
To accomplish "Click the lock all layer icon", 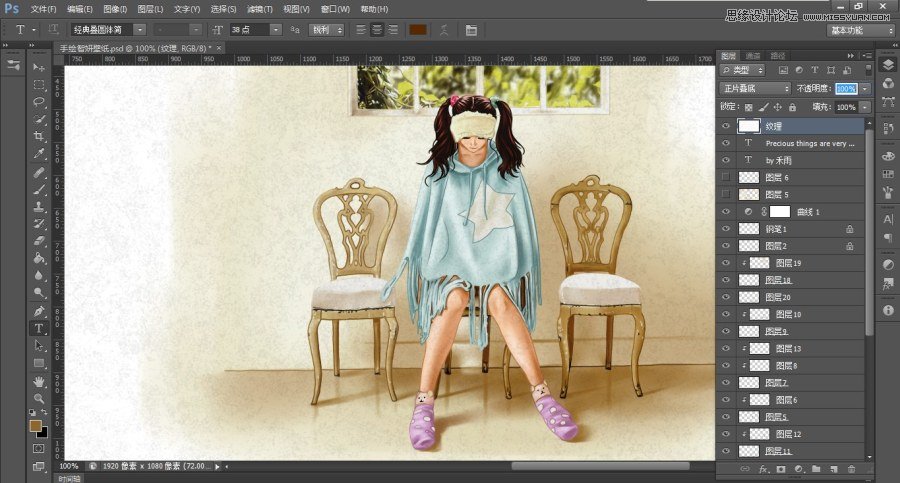I will (792, 107).
